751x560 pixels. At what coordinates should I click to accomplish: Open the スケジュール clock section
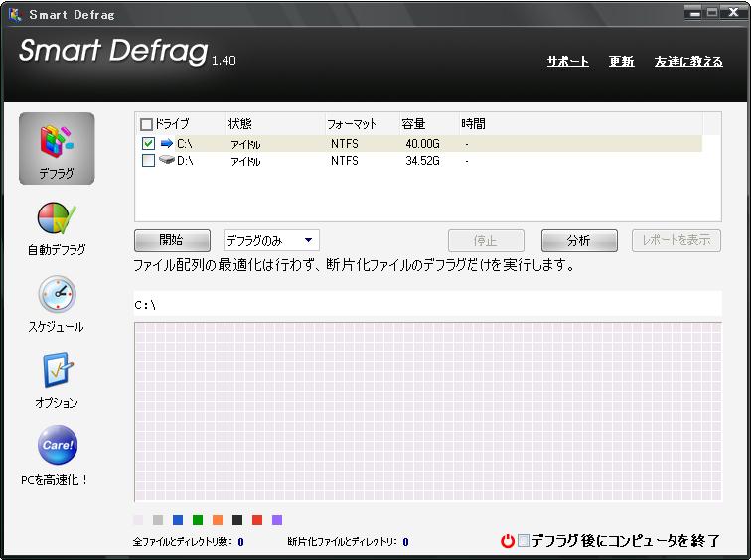[x=57, y=305]
